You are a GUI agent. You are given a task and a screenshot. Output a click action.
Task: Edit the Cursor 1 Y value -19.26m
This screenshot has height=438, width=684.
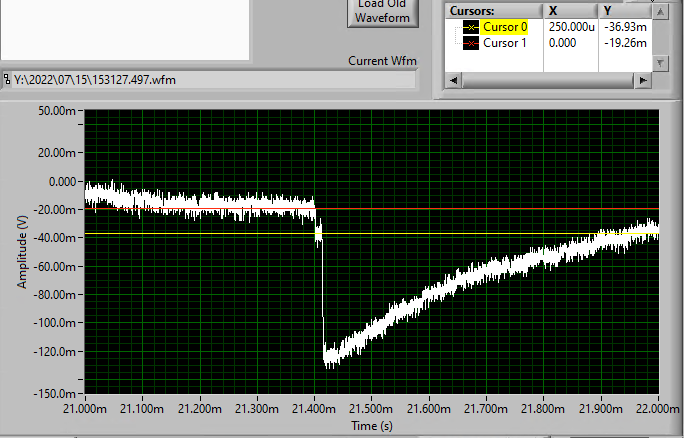tap(624, 43)
